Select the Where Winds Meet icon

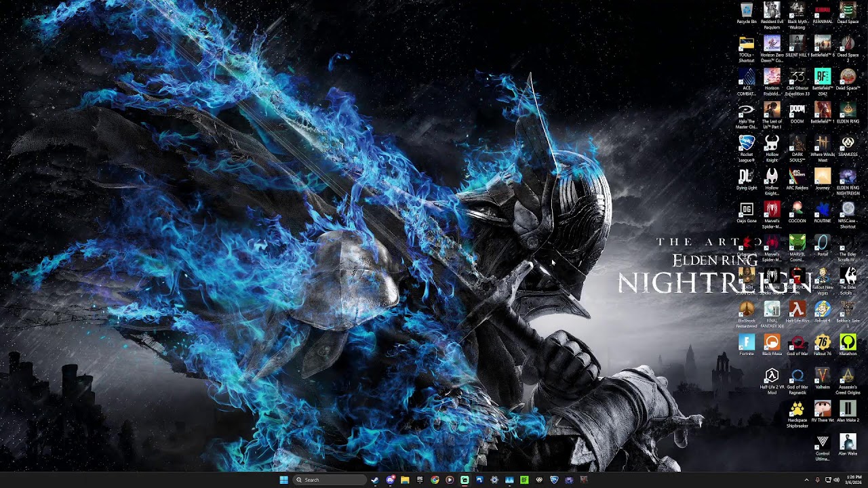coord(823,148)
